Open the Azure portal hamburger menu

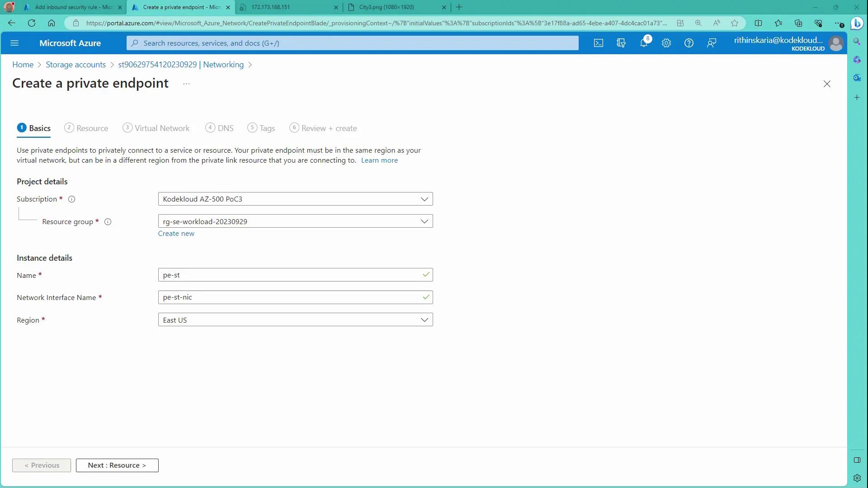(x=14, y=43)
